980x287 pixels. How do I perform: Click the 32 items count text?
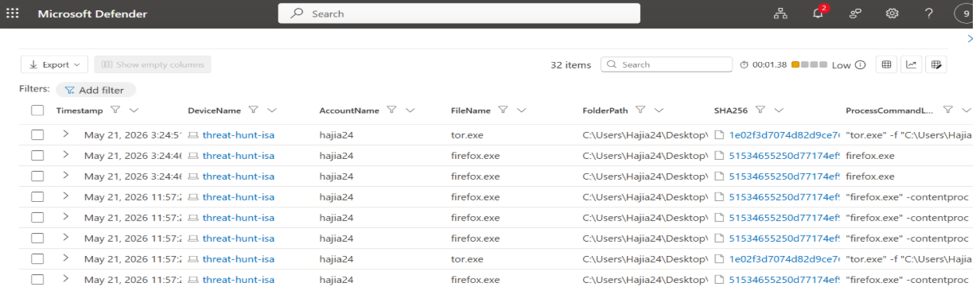click(571, 65)
